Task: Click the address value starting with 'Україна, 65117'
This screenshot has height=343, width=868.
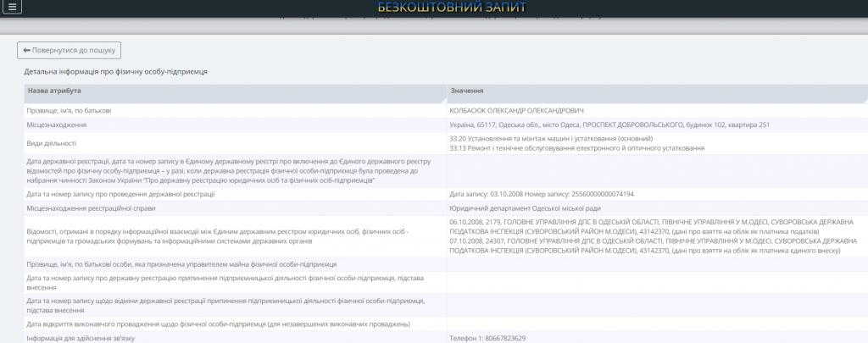Action: 609,124
